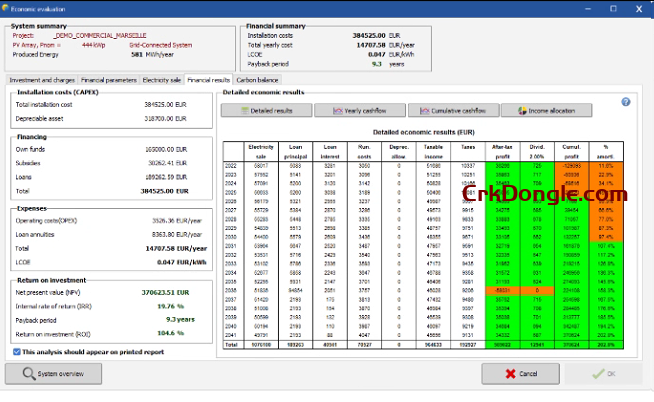
Task: Select the Financial results tab
Action: (209, 79)
